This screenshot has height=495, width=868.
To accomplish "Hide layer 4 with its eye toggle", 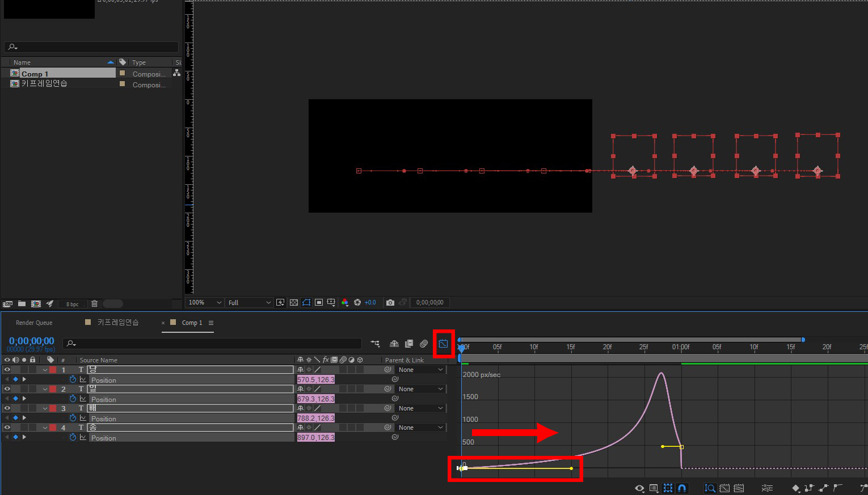I will tap(7, 428).
